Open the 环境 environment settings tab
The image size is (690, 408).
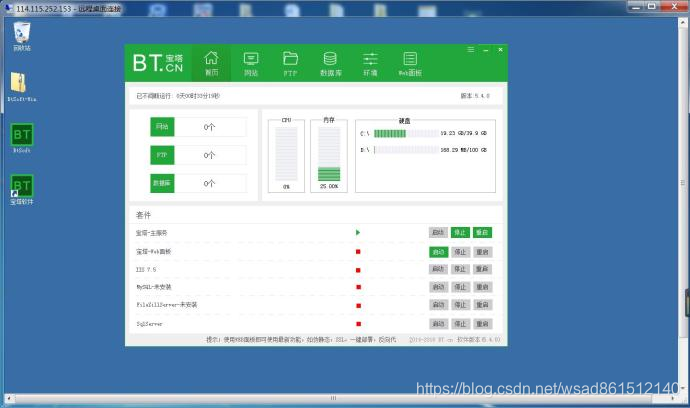pyautogui.click(x=370, y=64)
